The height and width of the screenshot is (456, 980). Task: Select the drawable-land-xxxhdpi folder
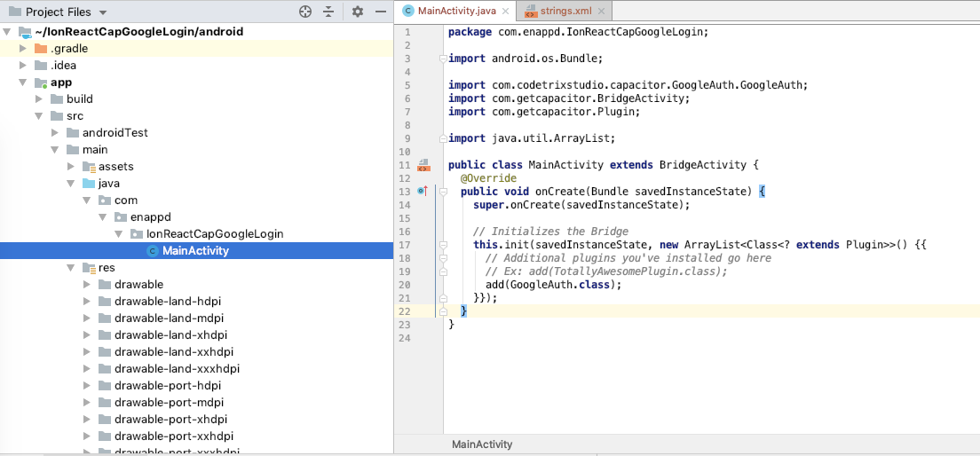(177, 369)
